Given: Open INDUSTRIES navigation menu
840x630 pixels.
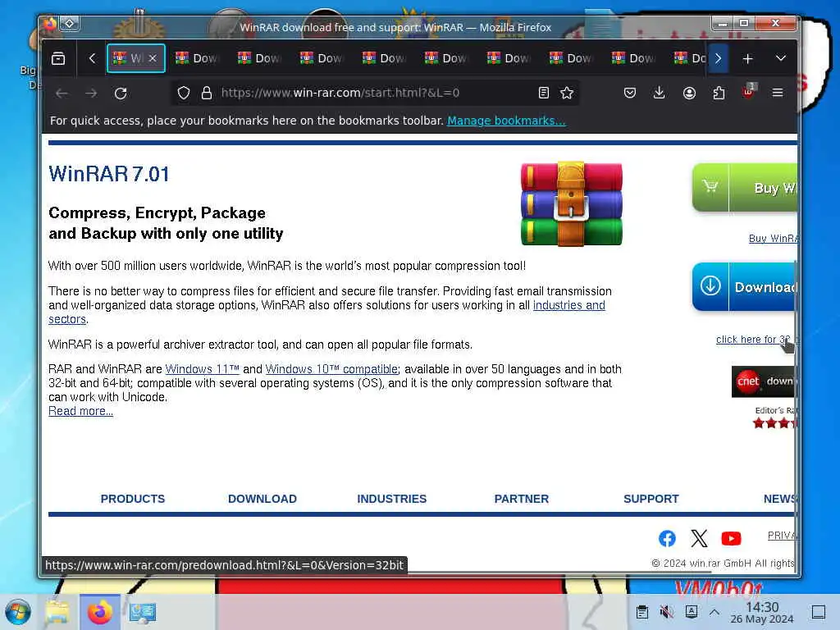Looking at the screenshot, I should tap(391, 499).
